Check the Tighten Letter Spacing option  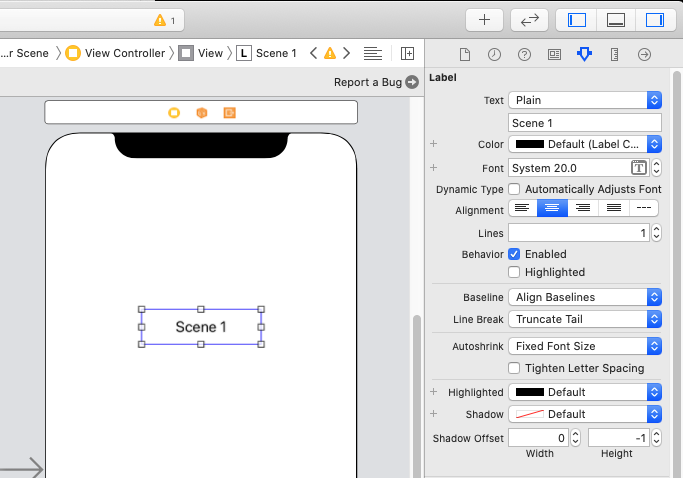[x=514, y=368]
